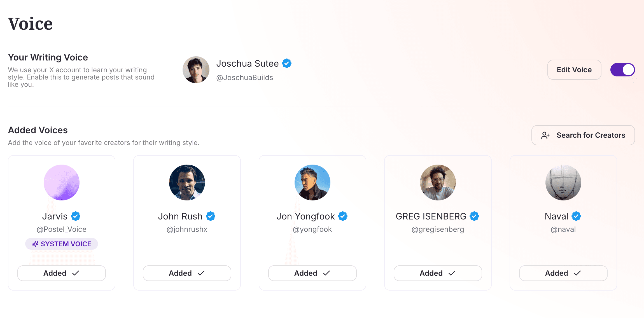Click Joschua Sutee's profile photo
The height and width of the screenshot is (318, 644).
[196, 70]
